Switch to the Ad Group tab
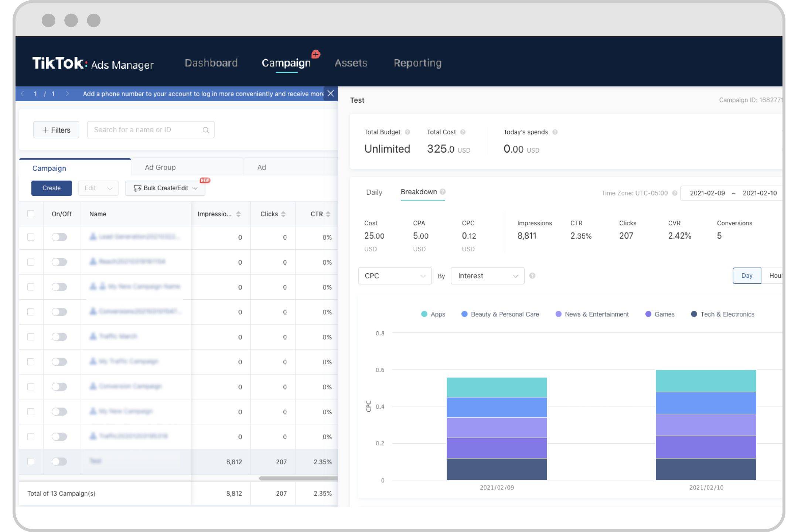The width and height of the screenshot is (798, 532). 160,167
